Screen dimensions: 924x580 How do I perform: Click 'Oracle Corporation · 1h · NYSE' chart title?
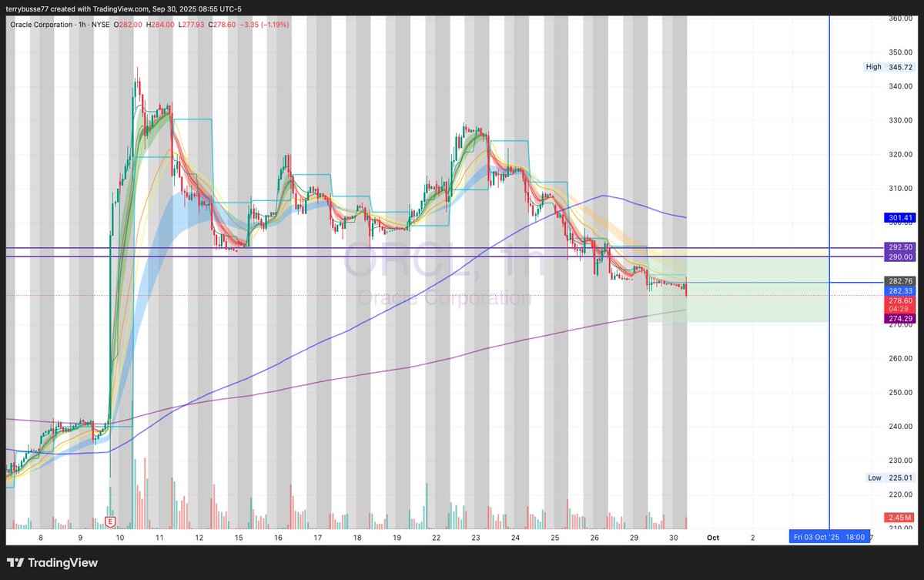point(60,25)
